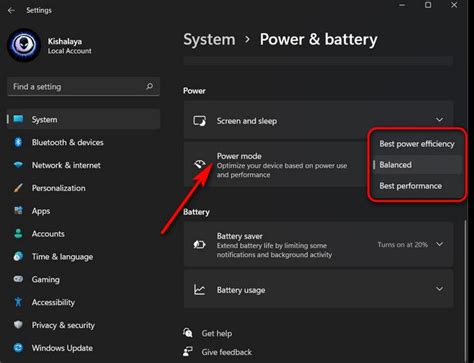Click the search magnifier icon in Find a setting
474x363 pixels.
coord(149,87)
